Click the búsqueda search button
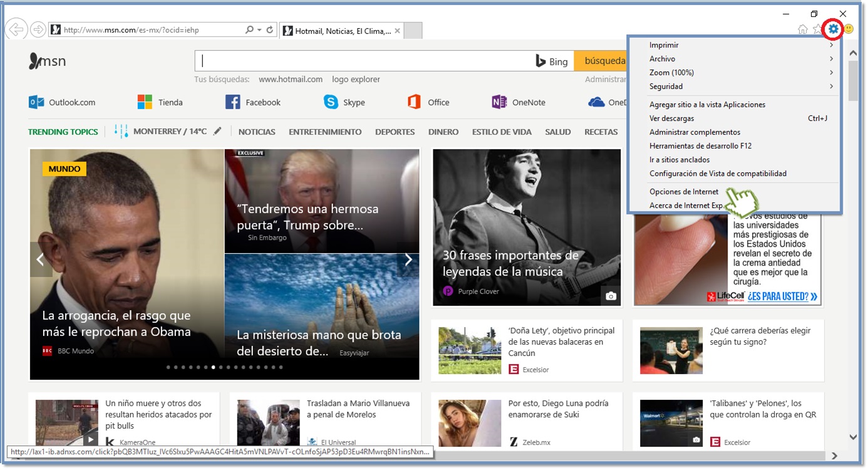 601,61
